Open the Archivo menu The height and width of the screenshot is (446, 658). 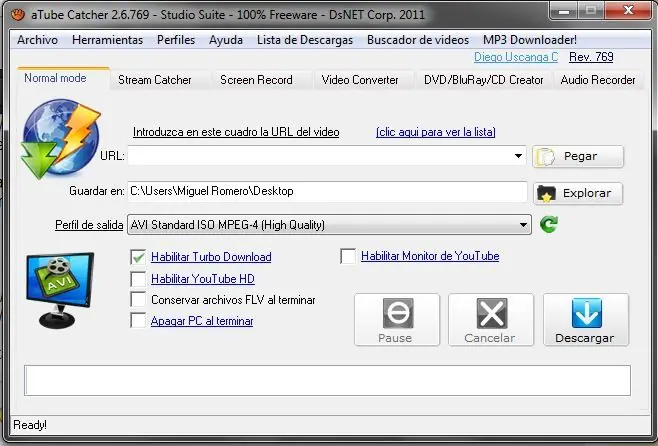(x=37, y=40)
